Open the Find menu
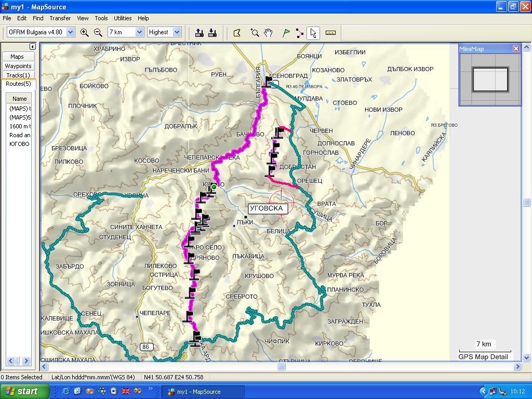This screenshot has width=532, height=399. coord(38,18)
